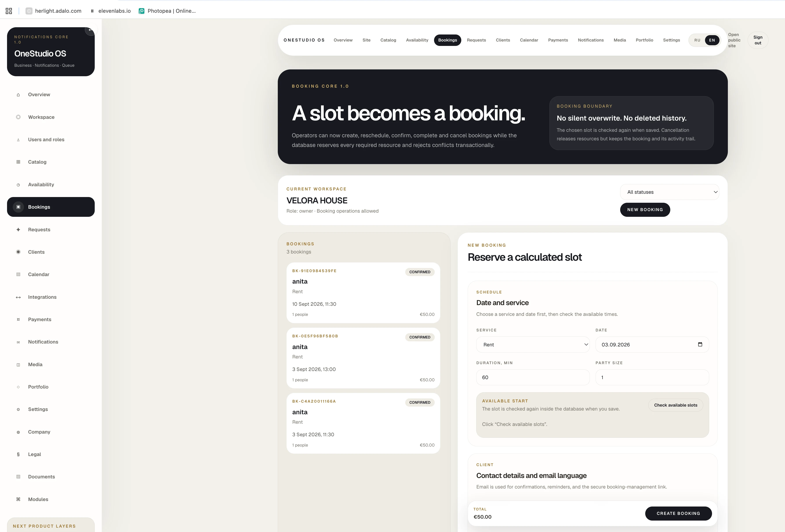785x532 pixels.
Task: Click the Party size input field
Action: pos(652,377)
